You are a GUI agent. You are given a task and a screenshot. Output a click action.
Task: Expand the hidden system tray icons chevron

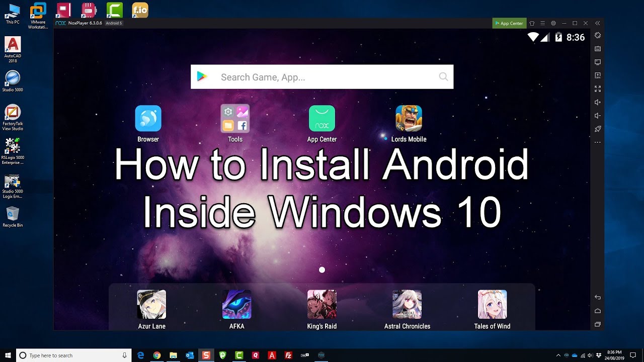tap(558, 355)
